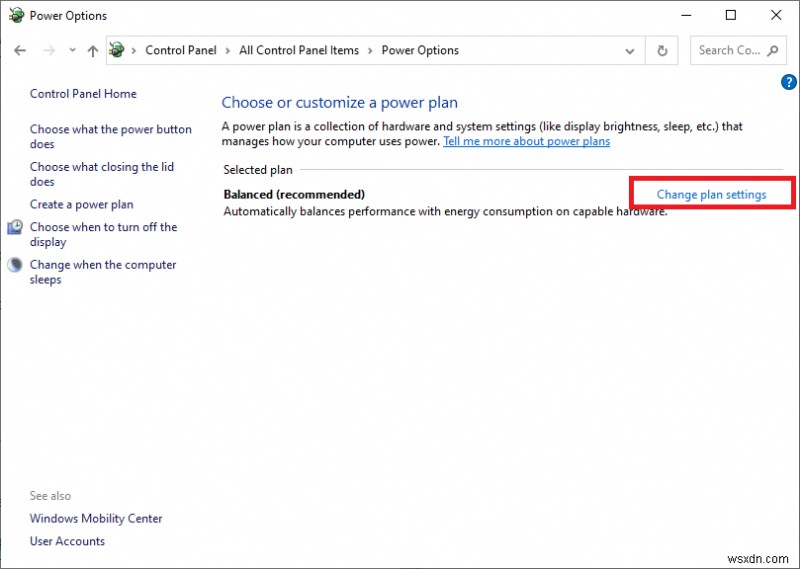Click the moon sleep icon in sidebar
Image resolution: width=800 pixels, height=569 pixels.
15,265
